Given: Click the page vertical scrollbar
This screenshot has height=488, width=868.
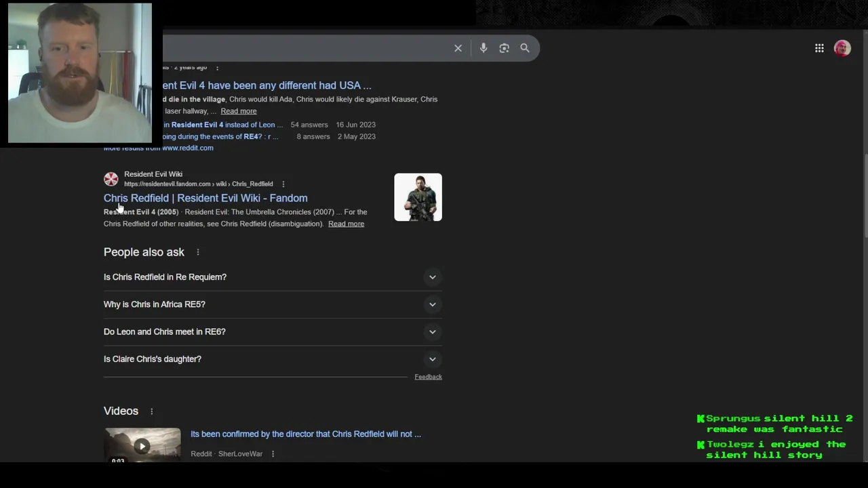Looking at the screenshot, I should [x=865, y=197].
